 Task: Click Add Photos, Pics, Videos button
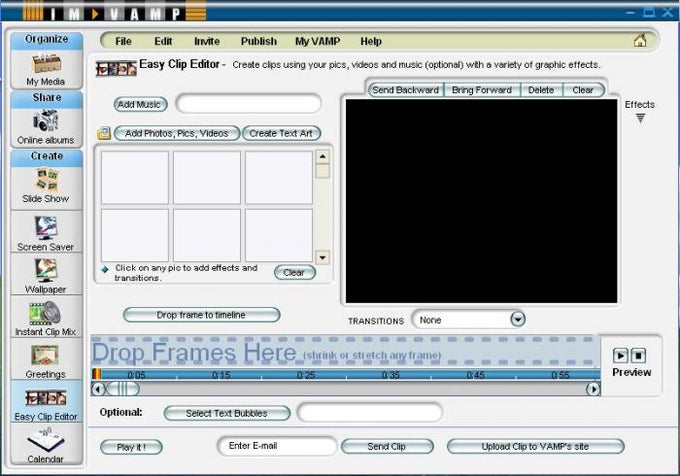(177, 133)
